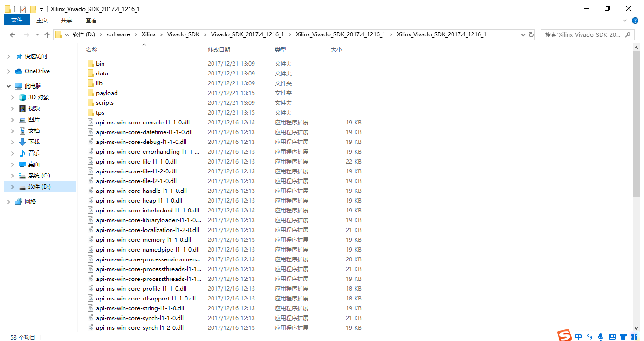
Task: Click the search magnifier icon
Action: (628, 34)
